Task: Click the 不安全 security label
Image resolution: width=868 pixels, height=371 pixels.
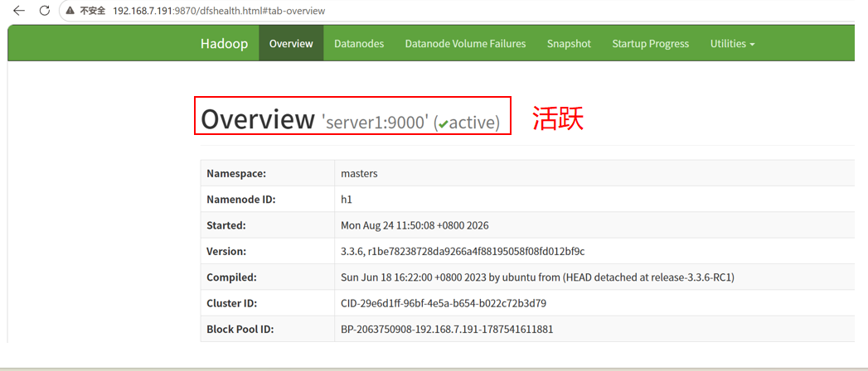Action: [93, 11]
